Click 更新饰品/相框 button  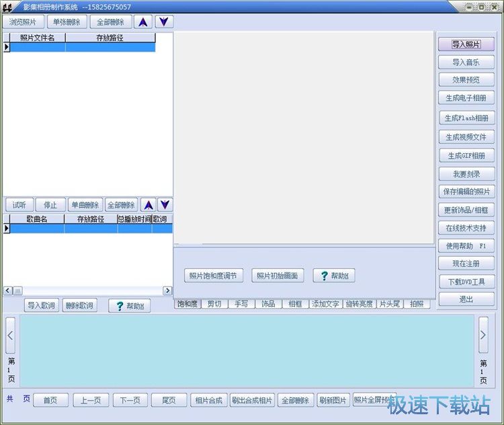click(x=466, y=210)
